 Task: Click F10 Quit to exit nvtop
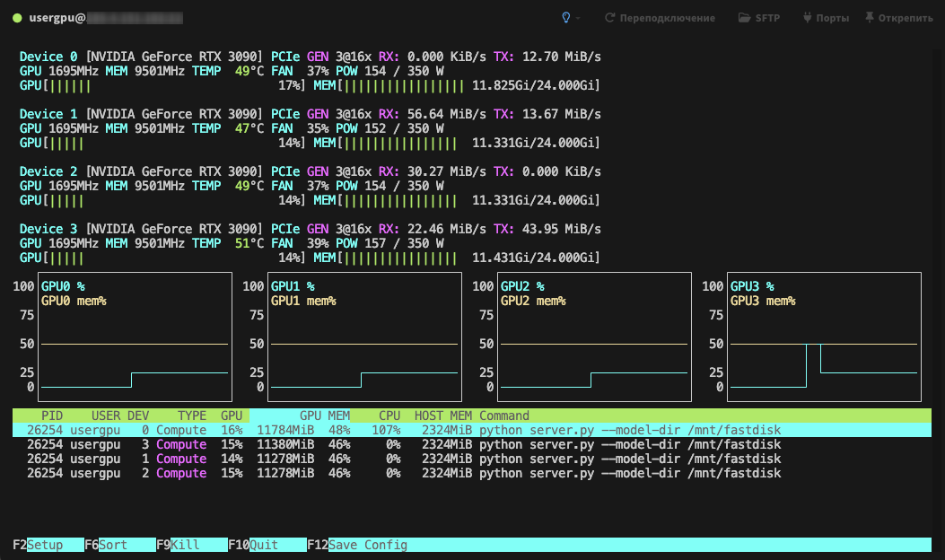coord(267,545)
